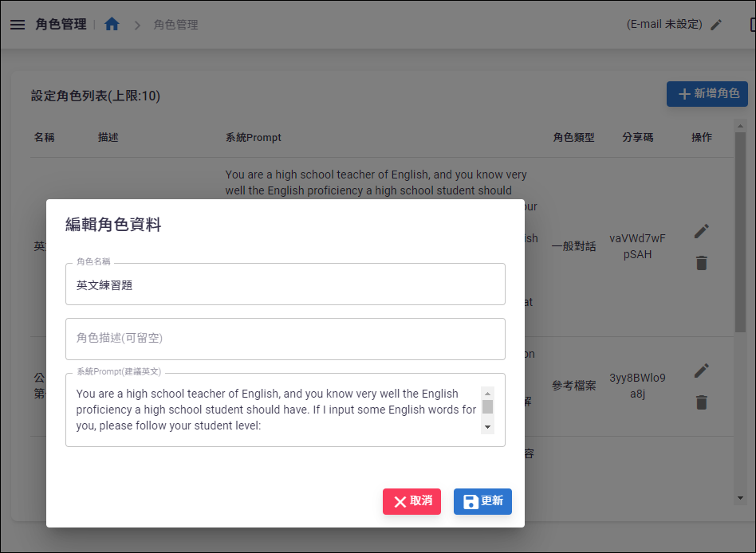Click the prompt textarea scrollbar thumb

coord(487,406)
